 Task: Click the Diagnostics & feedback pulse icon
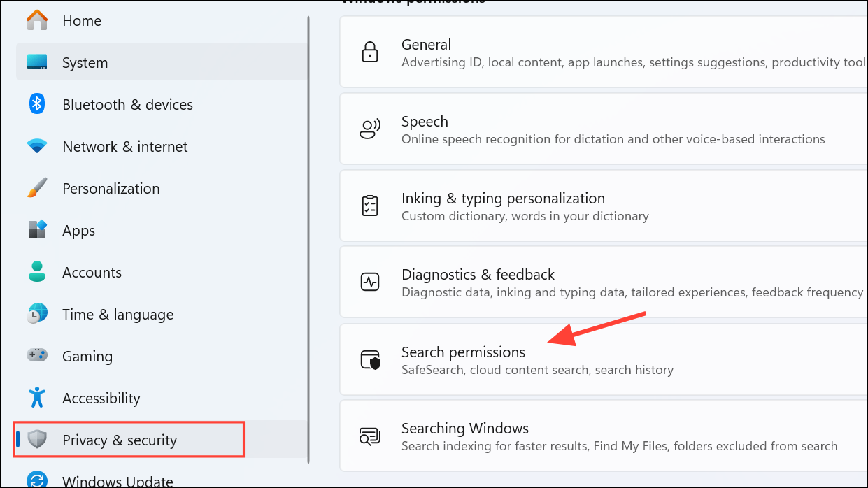[369, 282]
